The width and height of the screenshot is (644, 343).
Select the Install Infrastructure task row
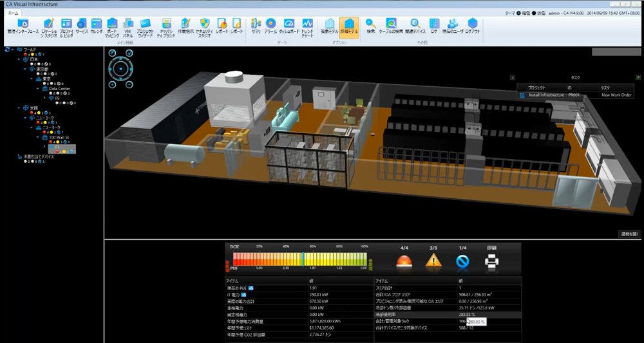(x=575, y=95)
